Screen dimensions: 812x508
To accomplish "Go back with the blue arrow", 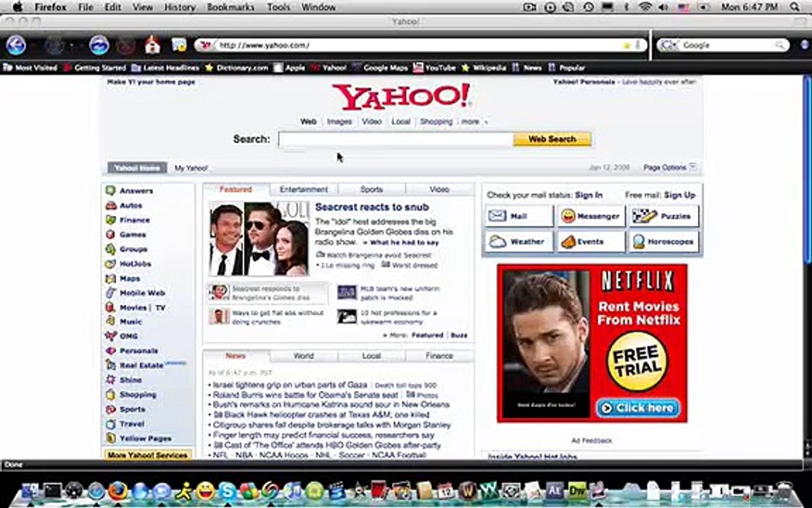I will click(x=16, y=45).
